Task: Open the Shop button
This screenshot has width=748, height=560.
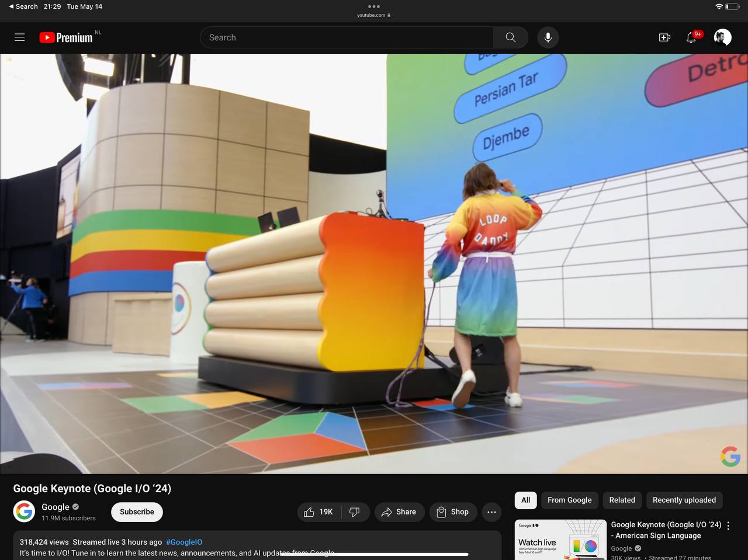Action: (453, 512)
